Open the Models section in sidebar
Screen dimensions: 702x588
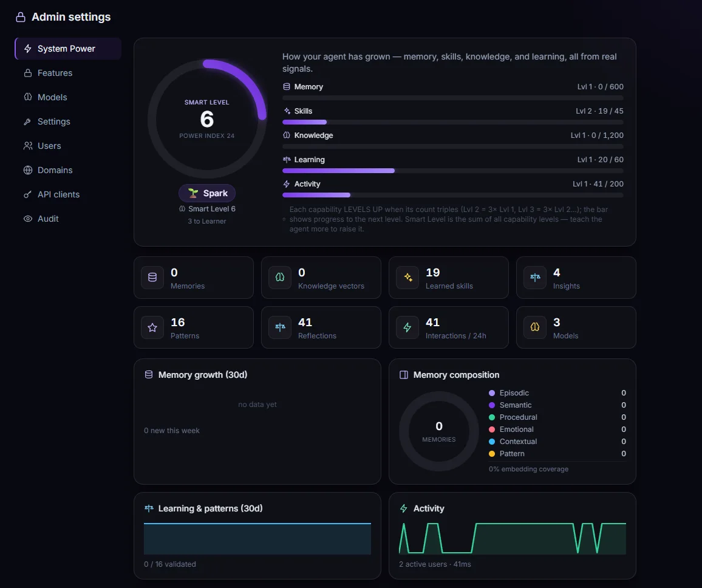tap(68, 97)
